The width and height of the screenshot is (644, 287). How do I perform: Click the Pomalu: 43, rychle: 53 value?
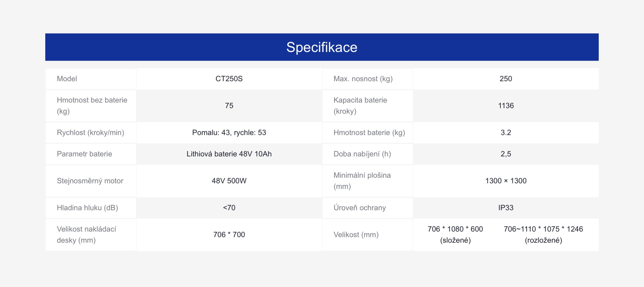click(x=229, y=132)
